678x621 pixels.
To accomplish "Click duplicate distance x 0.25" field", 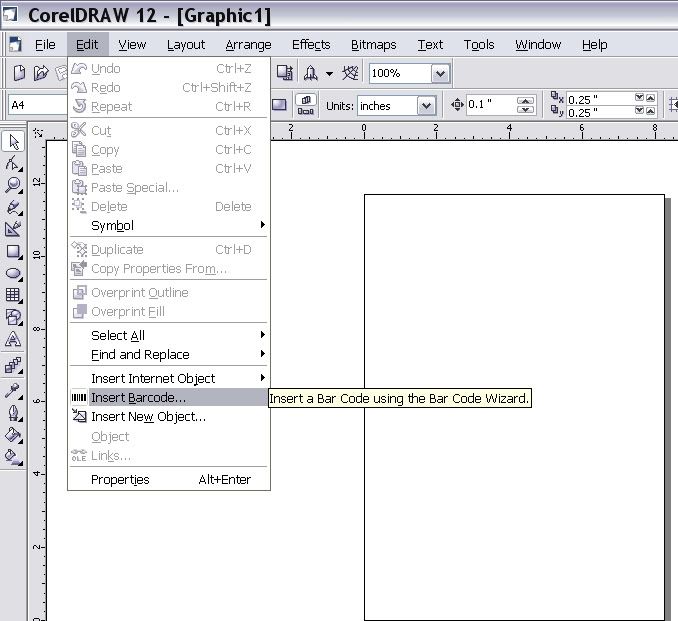I will 600,99.
